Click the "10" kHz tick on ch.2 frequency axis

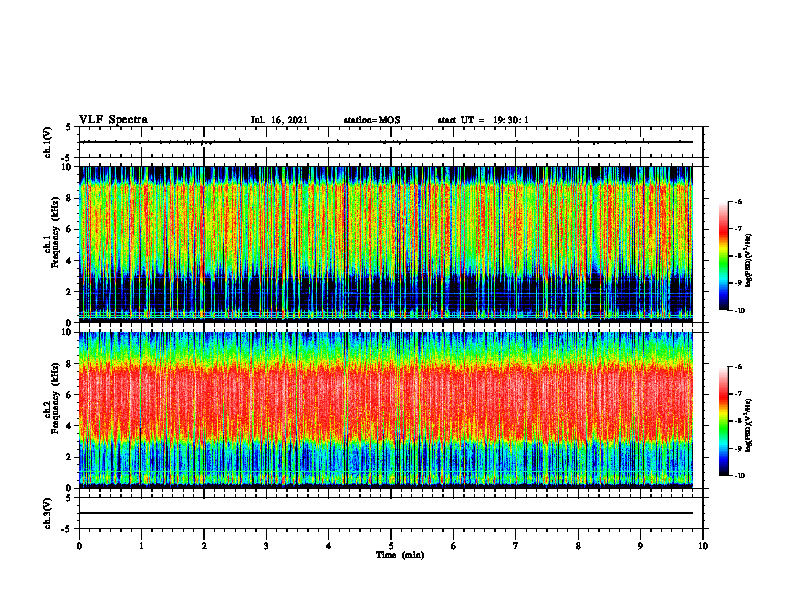point(68,332)
